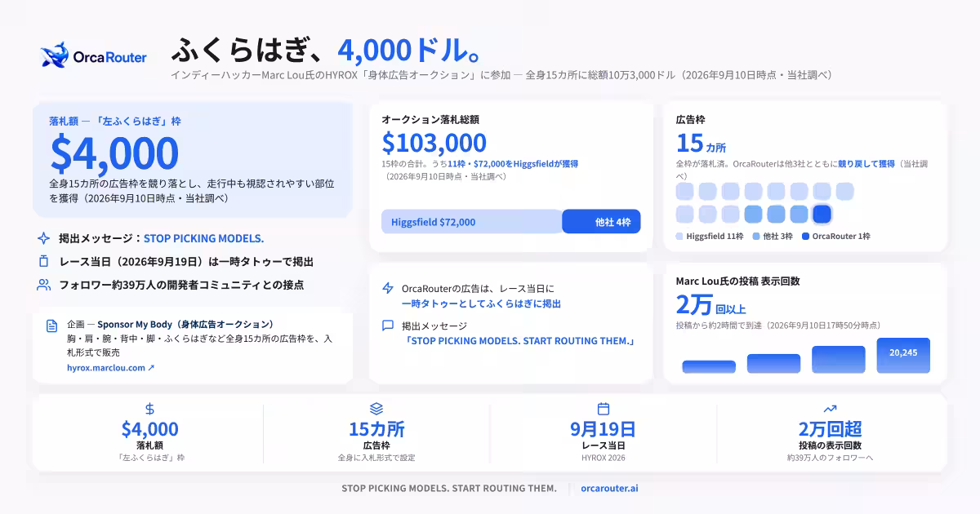The height and width of the screenshot is (514, 980).
Task: Click the オークション落札総額 heading
Action: click(430, 119)
